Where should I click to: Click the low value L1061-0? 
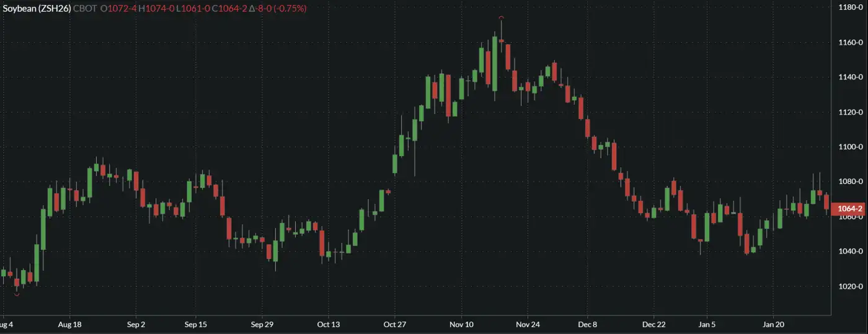point(193,9)
